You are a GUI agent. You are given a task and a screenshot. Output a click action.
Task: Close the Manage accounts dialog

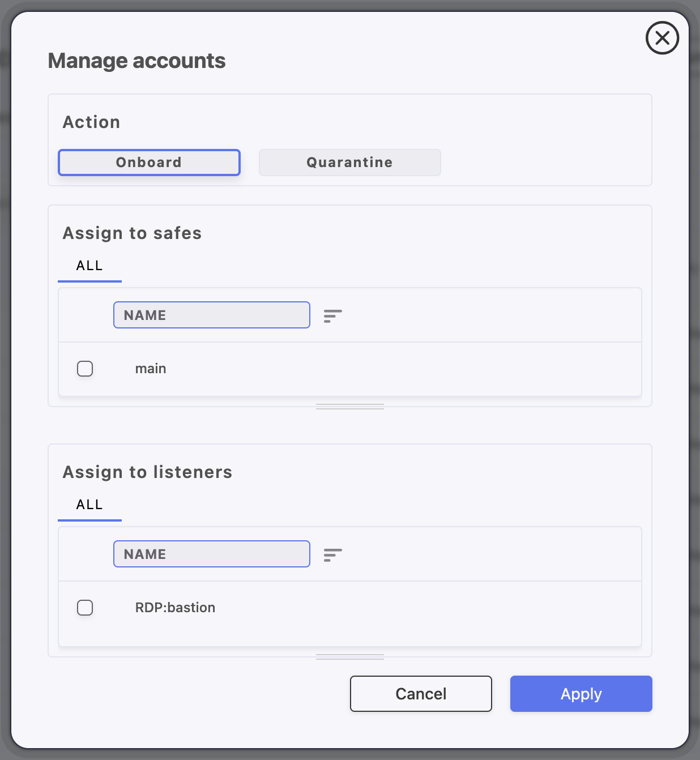click(x=662, y=38)
